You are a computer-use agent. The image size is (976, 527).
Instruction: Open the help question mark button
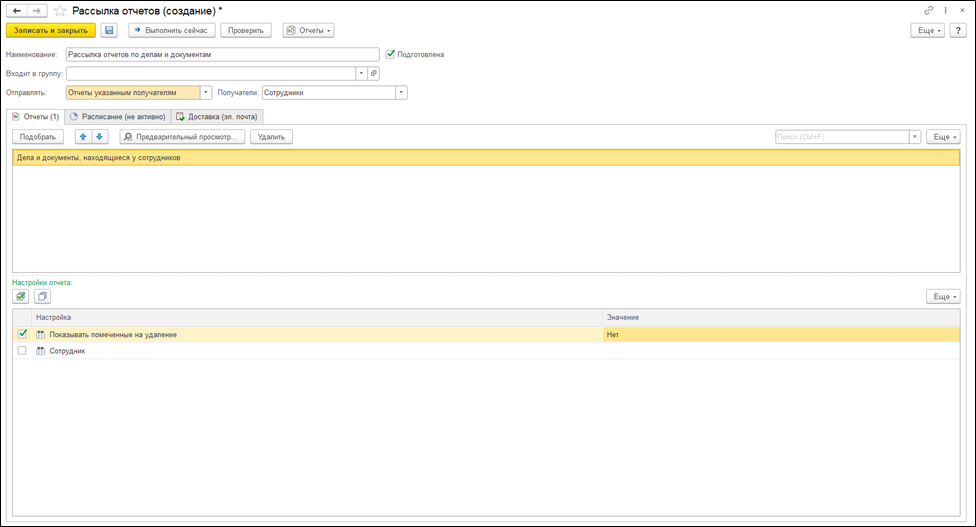(958, 31)
